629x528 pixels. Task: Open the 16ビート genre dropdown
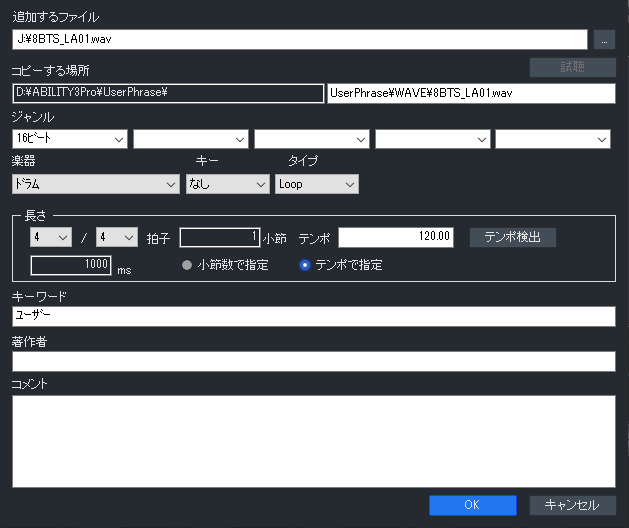pos(70,139)
